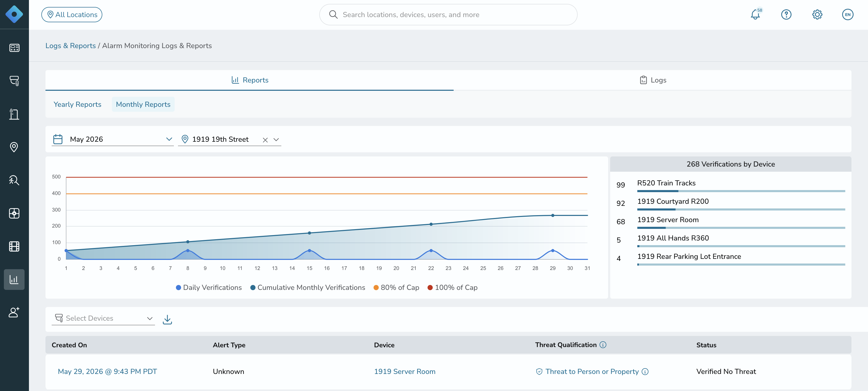Switch to the Yearly Reports tab

[78, 104]
